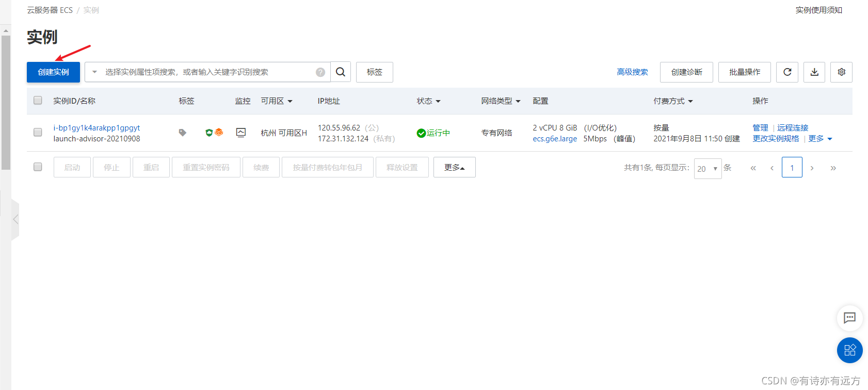Click the scrollbar up arrow

click(x=6, y=31)
